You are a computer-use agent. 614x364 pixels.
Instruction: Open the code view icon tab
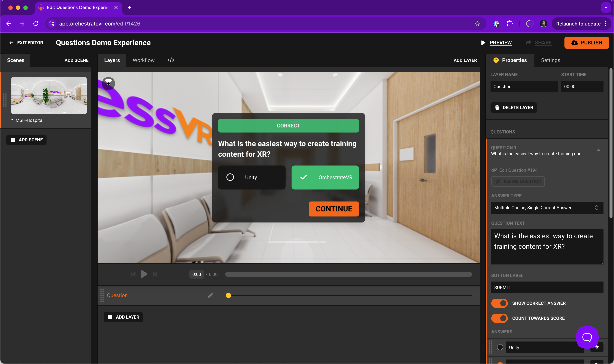(171, 60)
